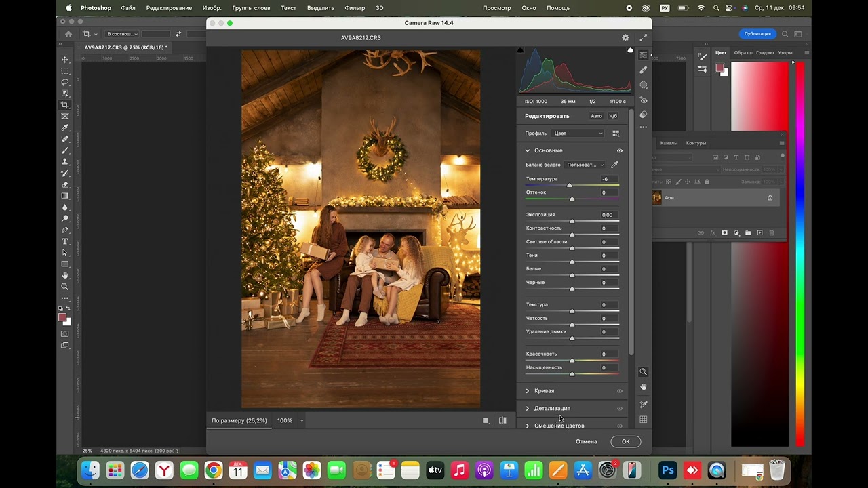Toggle highlight clipping warning in histogram

coord(630,50)
